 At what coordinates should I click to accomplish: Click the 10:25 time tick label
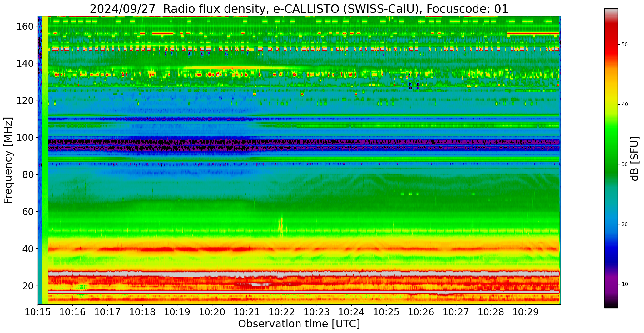click(386, 312)
